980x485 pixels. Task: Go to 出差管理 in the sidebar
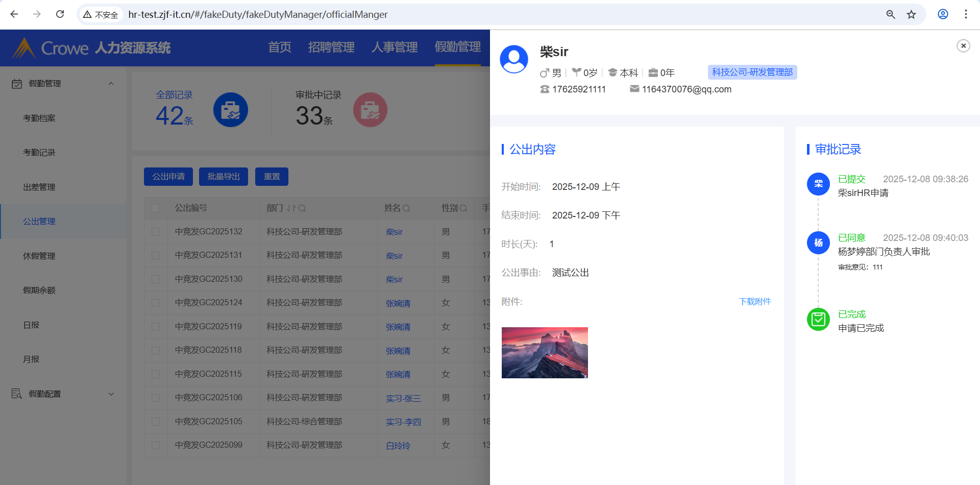click(39, 187)
